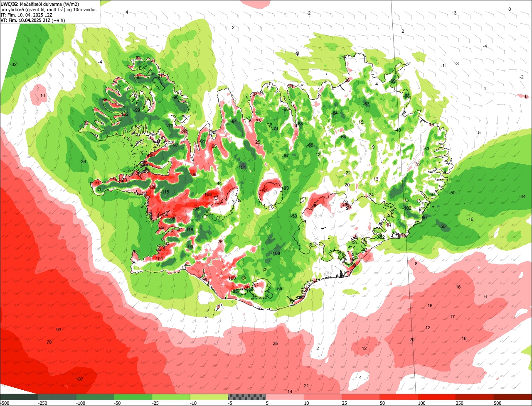
Task: Click the -22 value on the map
Action: 347,173
